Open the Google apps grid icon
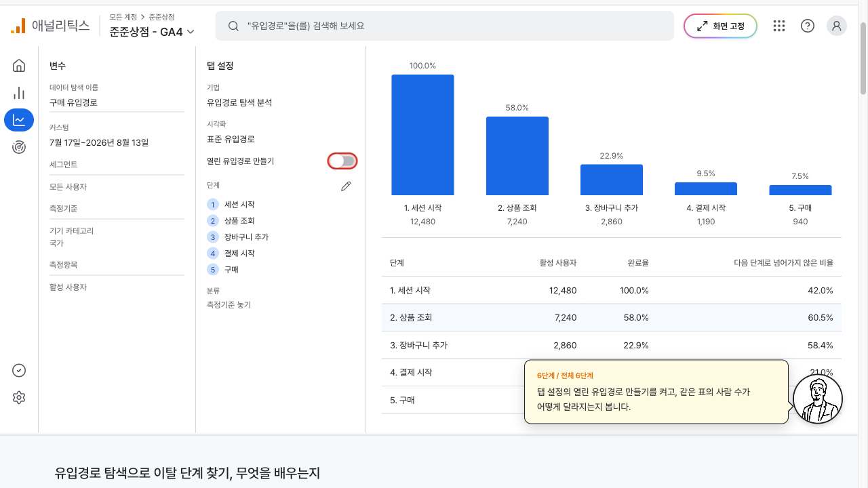868x488 pixels. pos(779,26)
